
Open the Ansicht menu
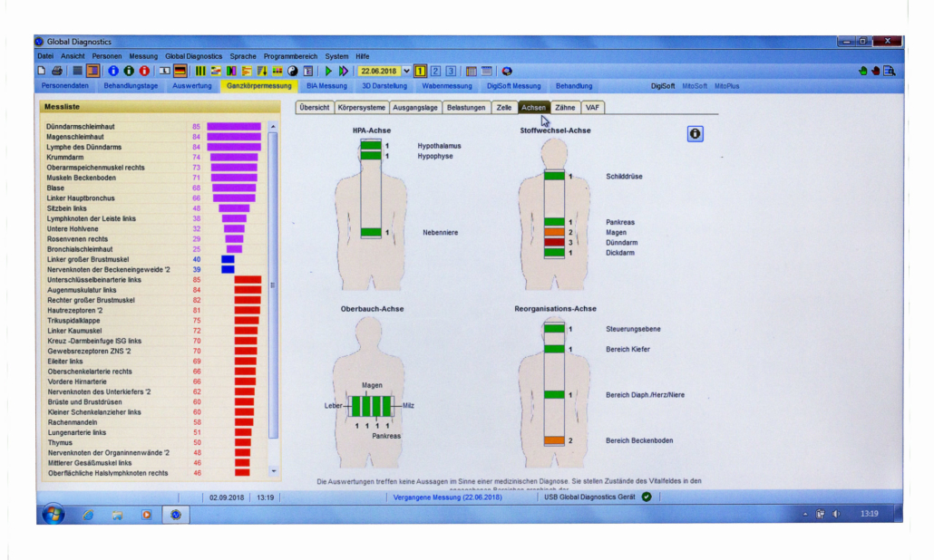[x=73, y=56]
